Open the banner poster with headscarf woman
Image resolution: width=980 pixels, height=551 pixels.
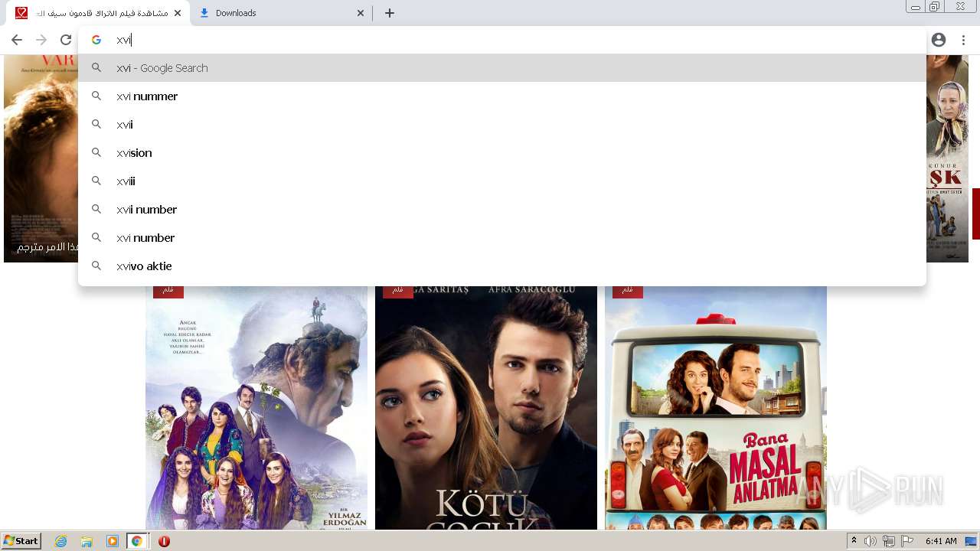coord(947,158)
